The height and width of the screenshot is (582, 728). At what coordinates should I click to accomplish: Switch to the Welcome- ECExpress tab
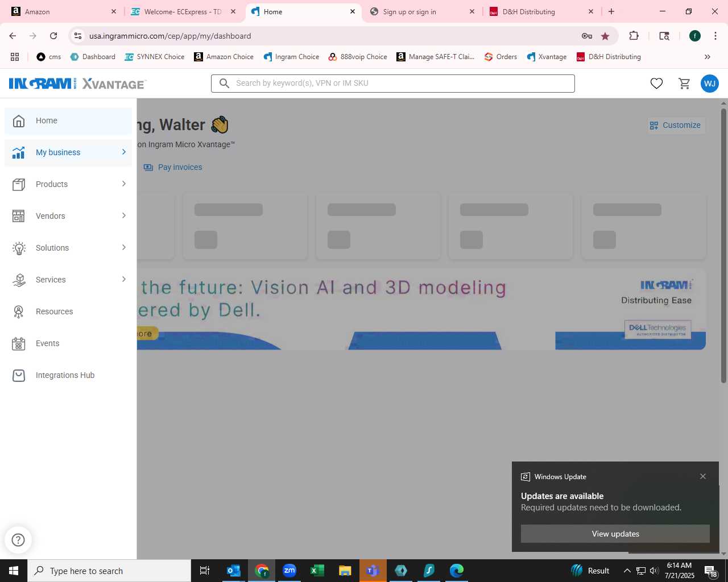coord(183,11)
